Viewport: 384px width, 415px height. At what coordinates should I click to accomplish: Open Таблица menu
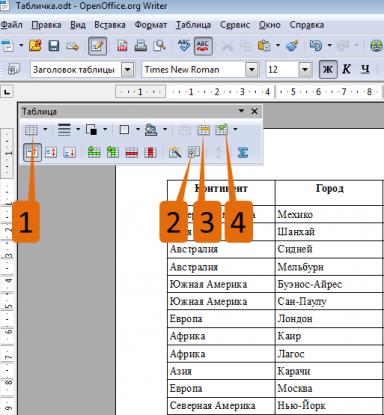pos(193,25)
